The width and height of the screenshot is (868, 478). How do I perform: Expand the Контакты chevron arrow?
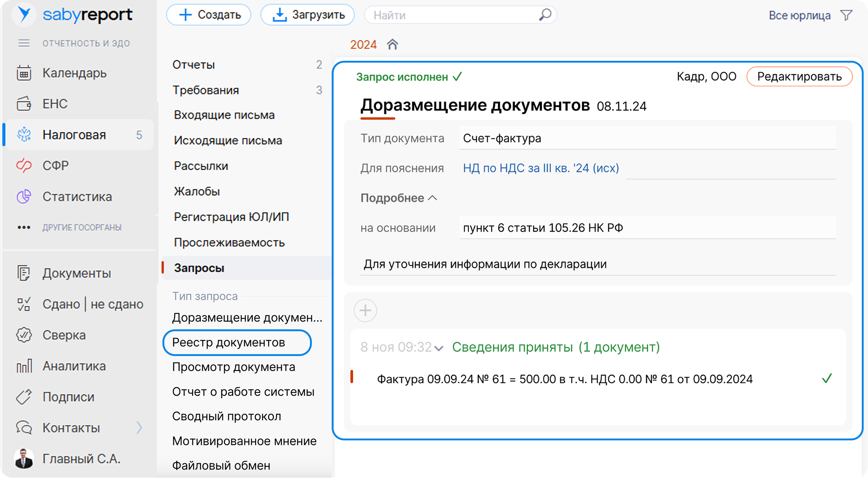coord(139,427)
